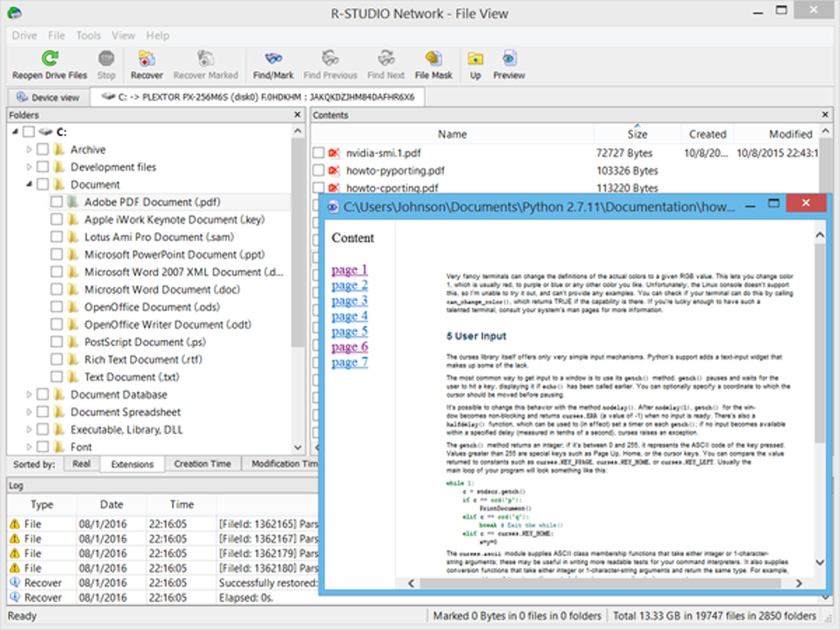Expand the Document Database tree node
The height and width of the screenshot is (630, 840).
30,394
